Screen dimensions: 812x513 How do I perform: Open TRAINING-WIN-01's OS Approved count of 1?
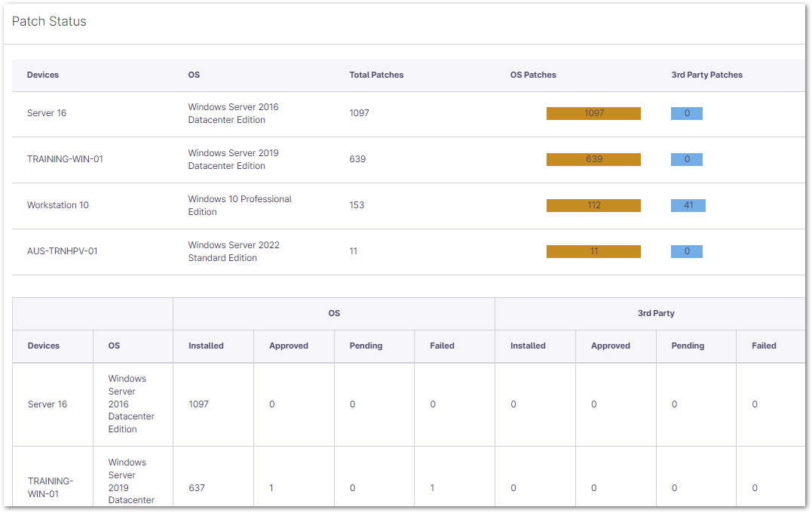(x=271, y=488)
